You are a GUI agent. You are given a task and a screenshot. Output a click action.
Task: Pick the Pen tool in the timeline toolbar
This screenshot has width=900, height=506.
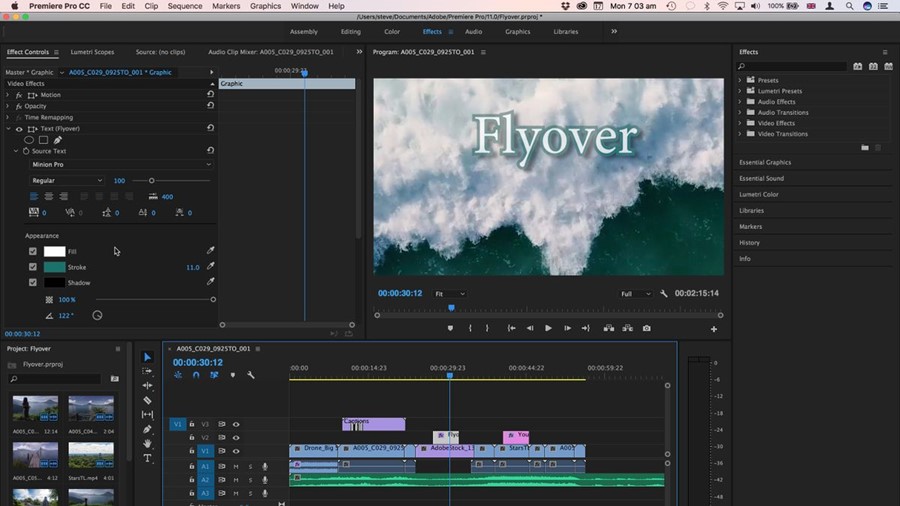(x=148, y=429)
